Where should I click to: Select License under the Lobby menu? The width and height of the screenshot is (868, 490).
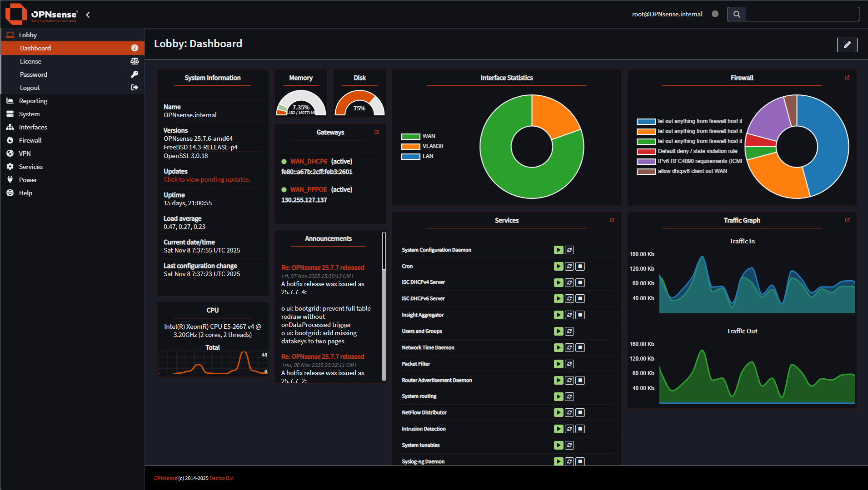(x=30, y=61)
